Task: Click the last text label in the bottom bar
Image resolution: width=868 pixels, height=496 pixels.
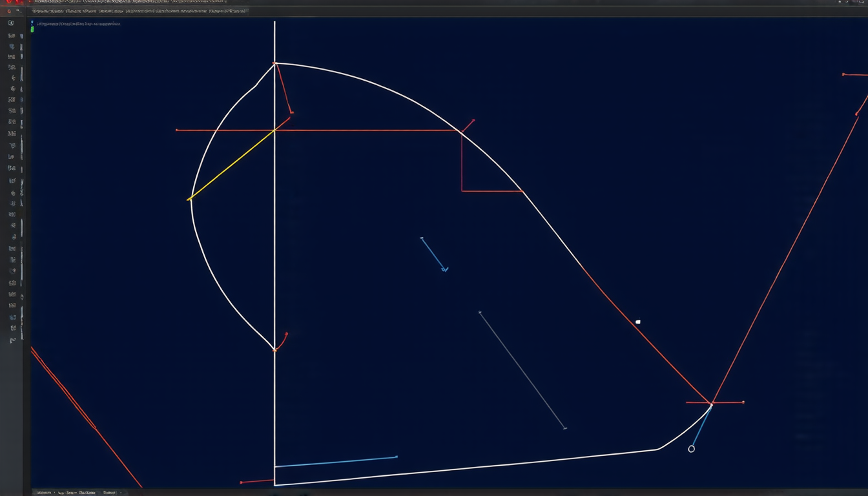Action: (108, 493)
